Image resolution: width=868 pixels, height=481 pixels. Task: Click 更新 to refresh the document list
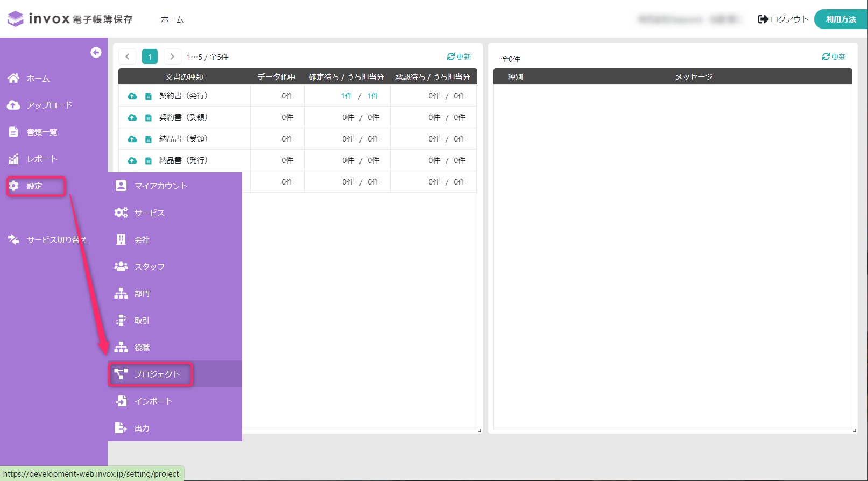click(459, 57)
